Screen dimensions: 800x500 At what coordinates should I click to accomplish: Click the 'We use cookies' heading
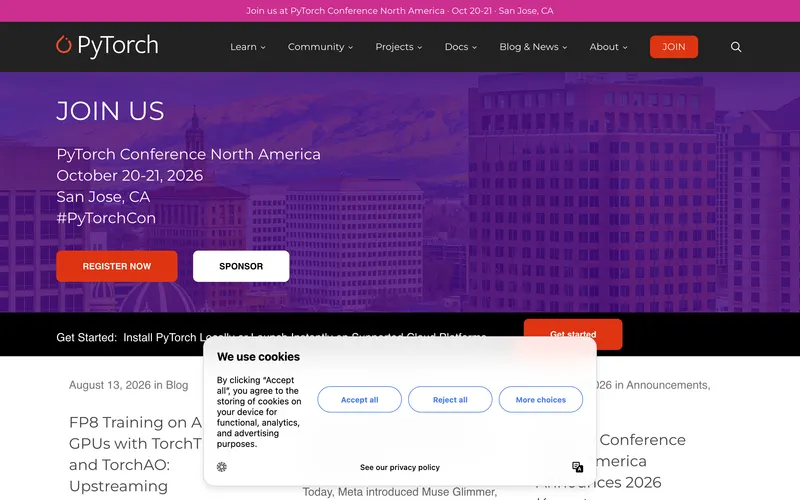click(258, 357)
